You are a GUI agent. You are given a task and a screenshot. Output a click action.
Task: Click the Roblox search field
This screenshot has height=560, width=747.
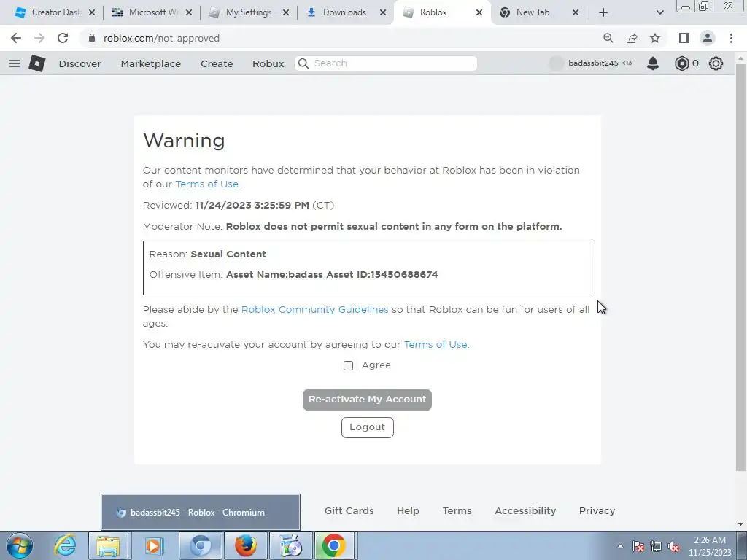(386, 63)
